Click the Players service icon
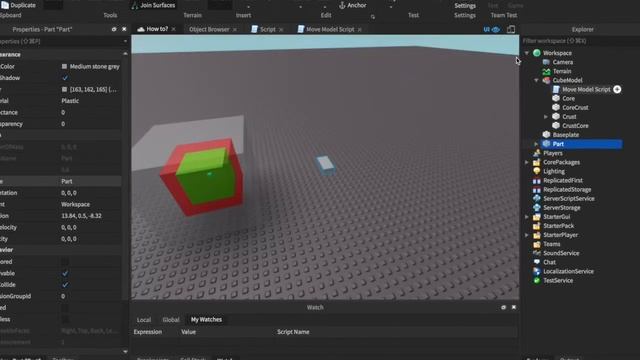The width and height of the screenshot is (640, 360). click(x=537, y=153)
